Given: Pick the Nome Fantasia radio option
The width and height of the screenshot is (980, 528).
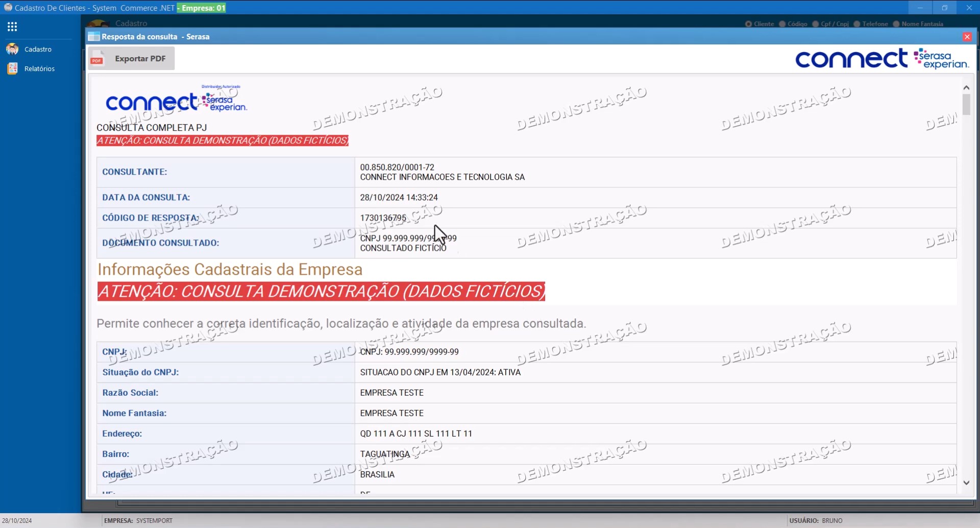Looking at the screenshot, I should click(896, 24).
